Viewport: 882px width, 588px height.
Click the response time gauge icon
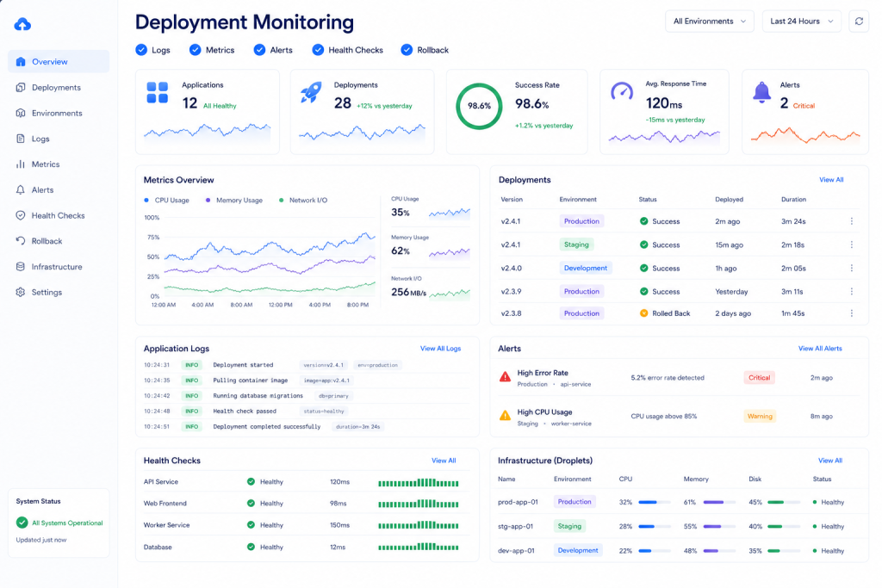point(622,91)
